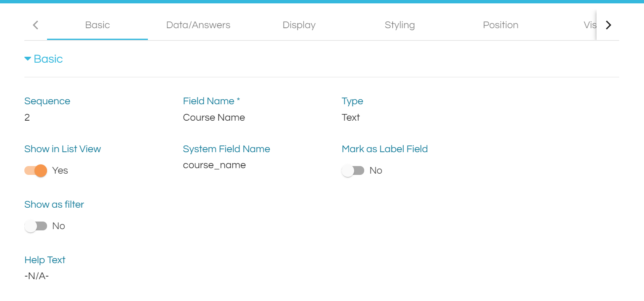Screen dimensions: 644x301
Task: Click the Type value Text
Action: coord(351,118)
